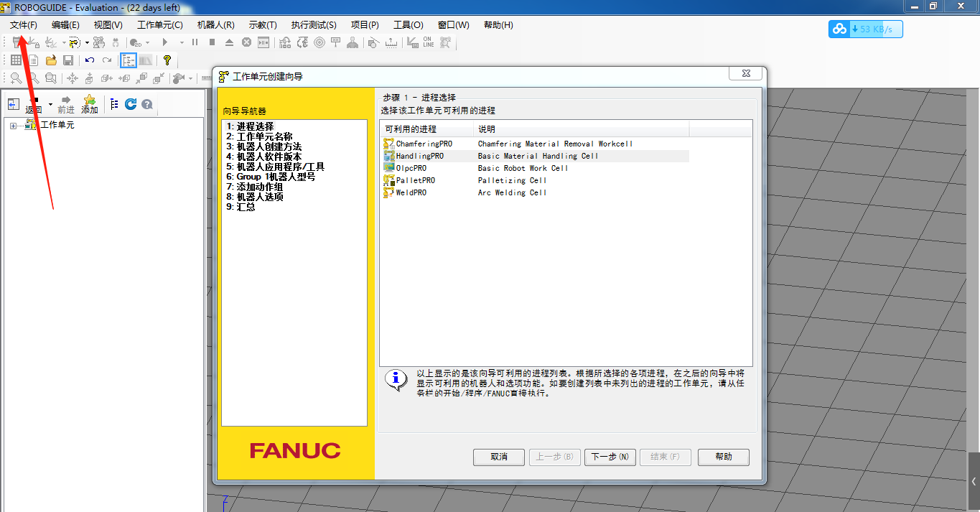Open the dropdown arrow beside teach pendant icon
This screenshot has width=980, height=512.
pyautogui.click(x=87, y=42)
